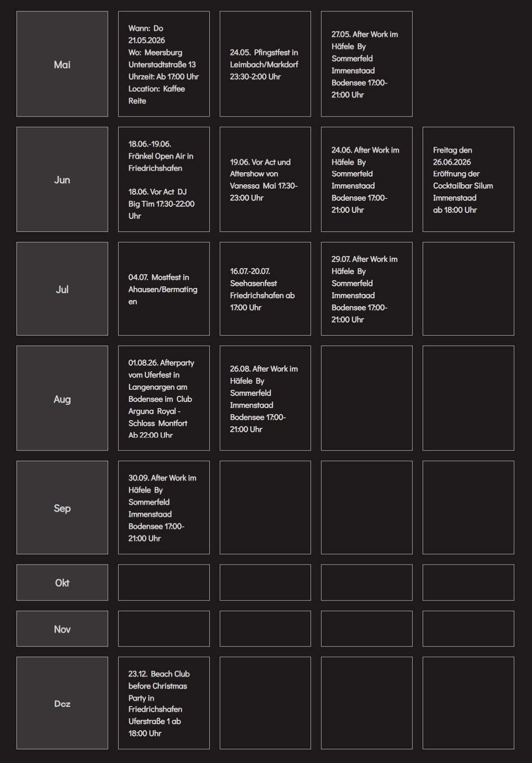The height and width of the screenshot is (763, 532).
Task: Click the Nov month box
Action: (62, 629)
